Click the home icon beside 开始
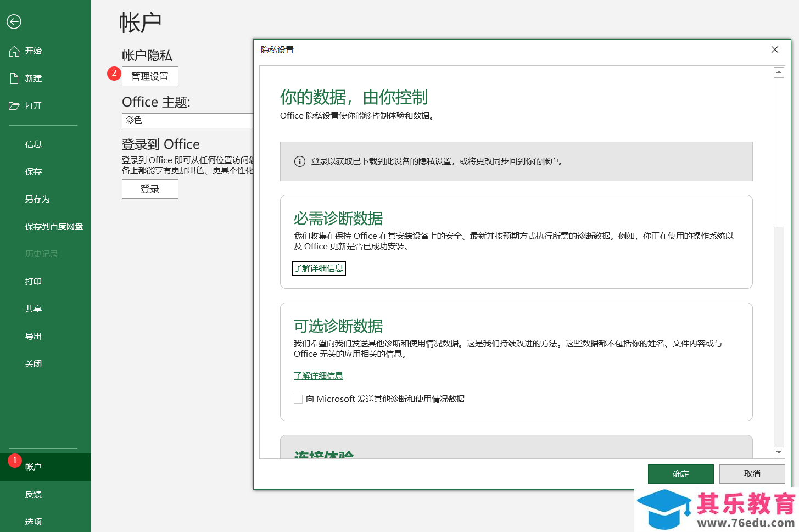 tap(14, 51)
